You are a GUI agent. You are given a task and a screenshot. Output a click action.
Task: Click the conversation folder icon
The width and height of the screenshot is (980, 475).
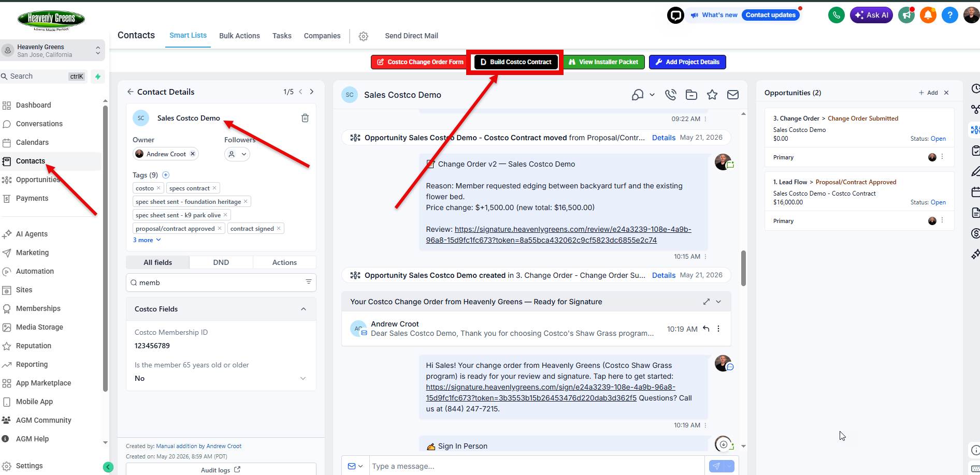click(x=691, y=95)
